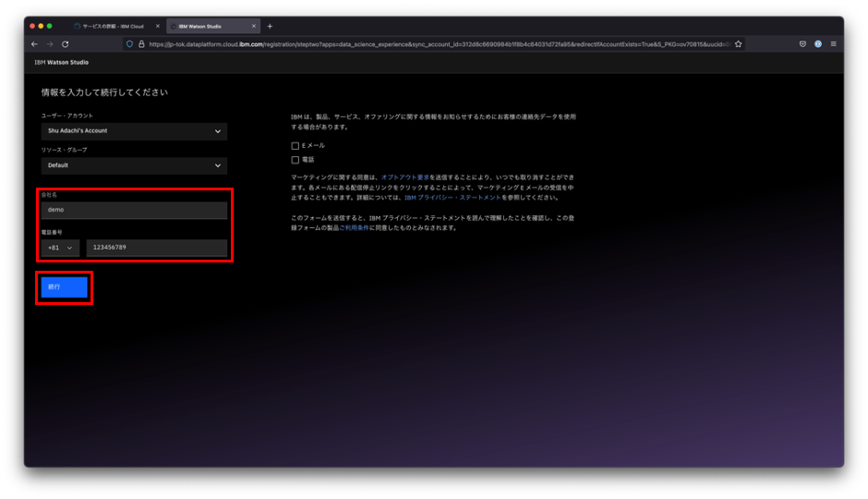Image resolution: width=868 pixels, height=499 pixels.
Task: Open the Pocket save icon
Action: coord(802,44)
